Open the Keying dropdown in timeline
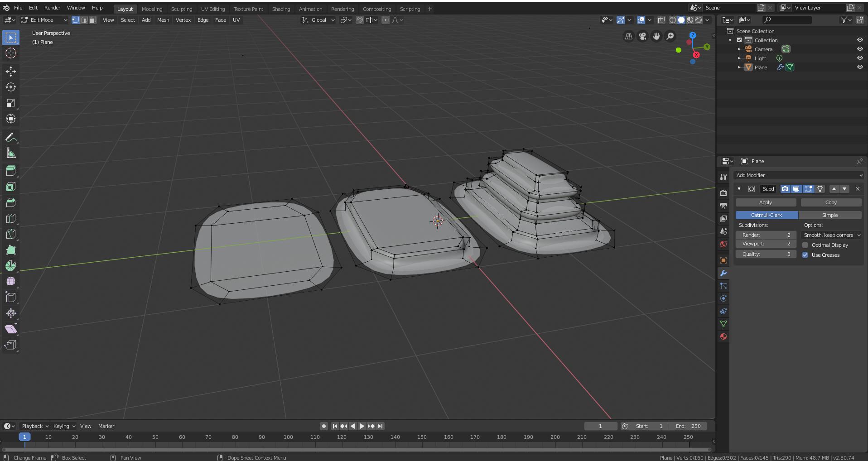 (64, 426)
